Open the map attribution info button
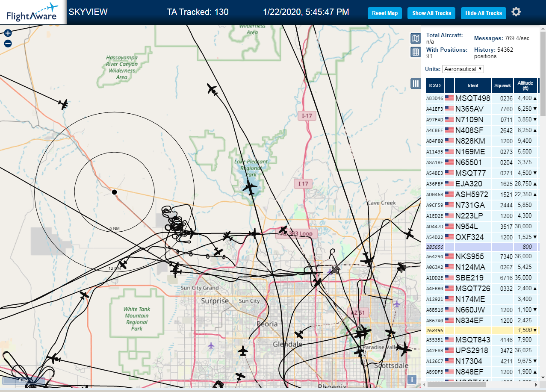 pos(412,379)
